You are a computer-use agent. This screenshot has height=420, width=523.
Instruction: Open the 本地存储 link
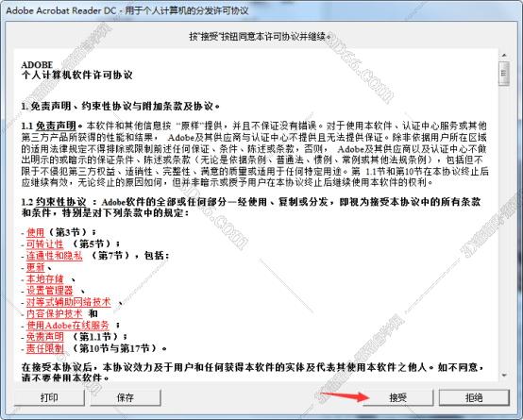point(45,278)
